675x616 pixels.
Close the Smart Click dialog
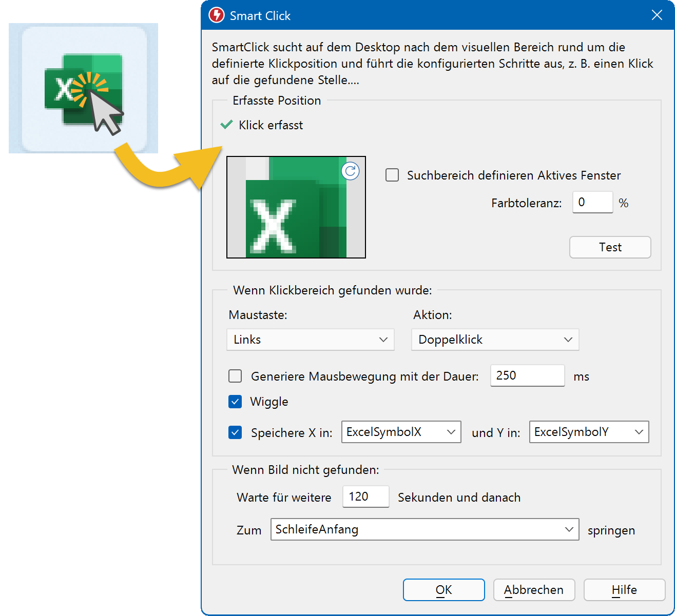[657, 15]
